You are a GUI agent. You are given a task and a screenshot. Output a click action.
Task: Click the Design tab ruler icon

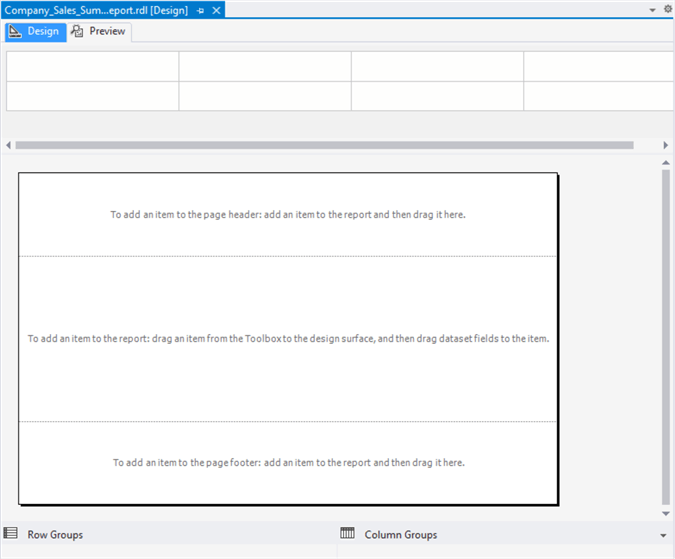click(x=15, y=31)
